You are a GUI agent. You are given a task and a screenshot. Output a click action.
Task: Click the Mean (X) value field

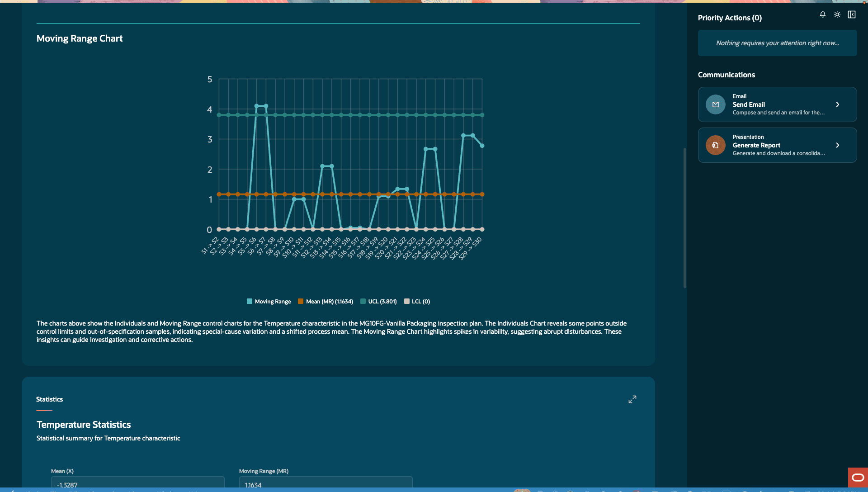(x=137, y=483)
